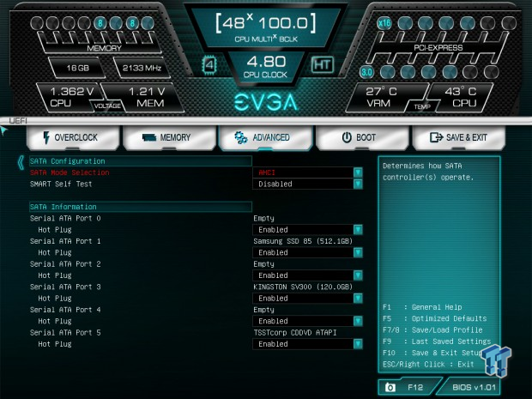
Task: Click the lightning bolt Overclock icon
Action: tap(46, 138)
